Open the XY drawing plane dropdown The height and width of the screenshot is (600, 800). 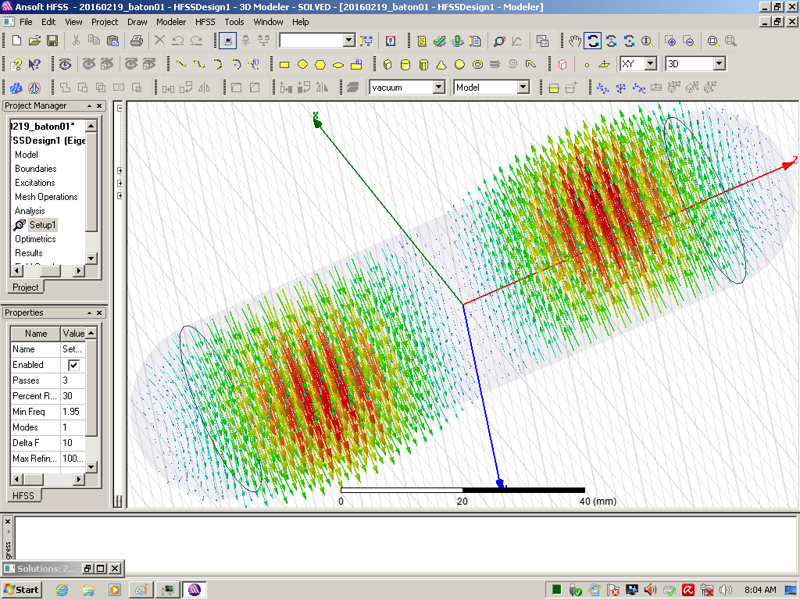[650, 64]
